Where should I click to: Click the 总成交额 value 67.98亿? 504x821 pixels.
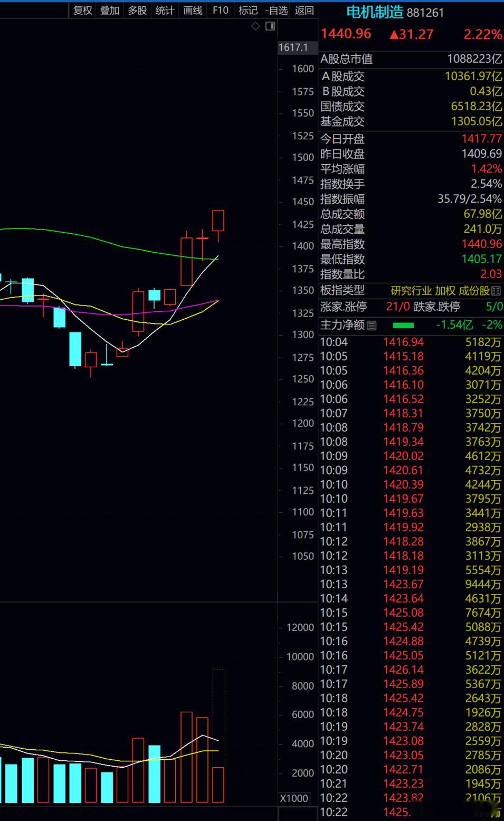coord(483,214)
